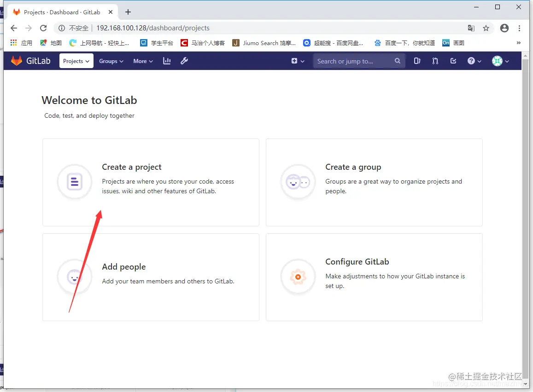The image size is (533, 392).
Task: Click the Welcome to GitLab heading
Action: (x=89, y=100)
